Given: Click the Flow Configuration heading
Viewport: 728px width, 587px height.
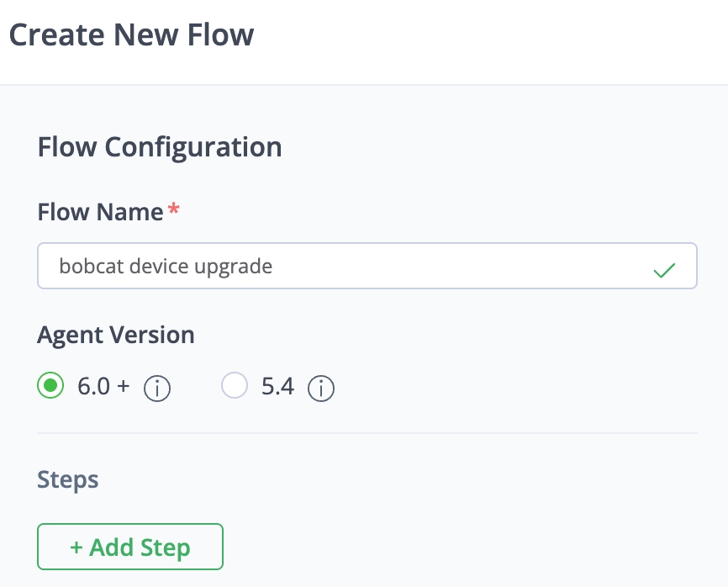Looking at the screenshot, I should (x=160, y=147).
